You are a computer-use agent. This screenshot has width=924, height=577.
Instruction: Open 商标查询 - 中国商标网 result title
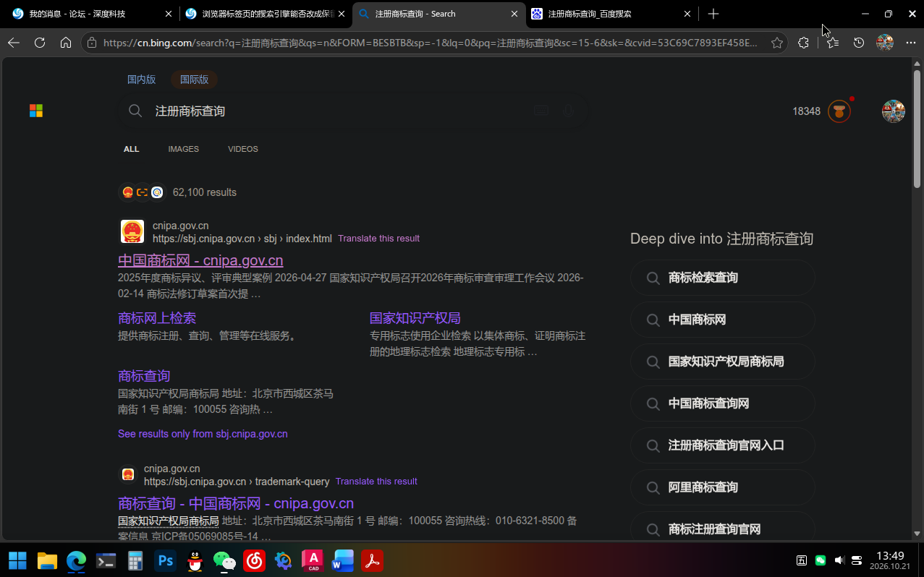pyautogui.click(x=236, y=503)
